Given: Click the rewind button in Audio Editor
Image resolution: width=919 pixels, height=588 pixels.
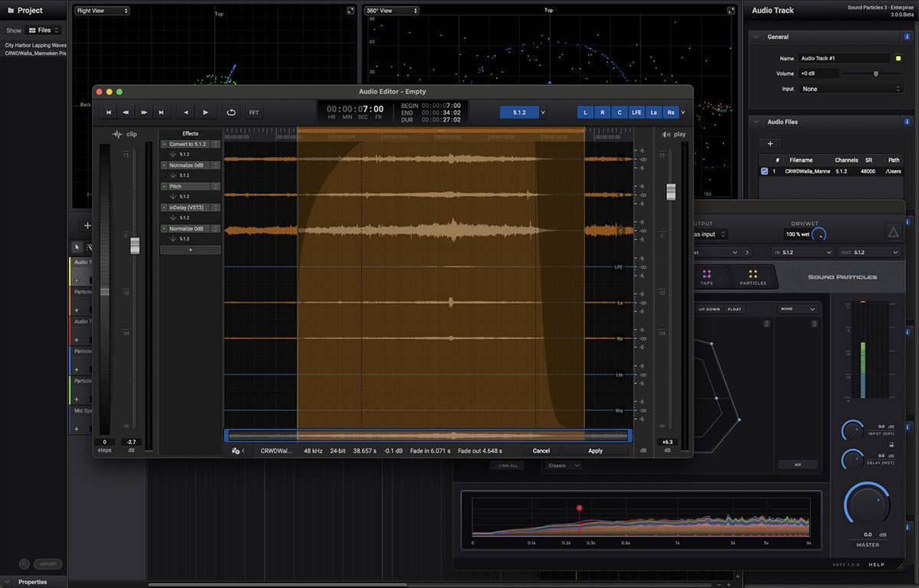Looking at the screenshot, I should pyautogui.click(x=126, y=113).
